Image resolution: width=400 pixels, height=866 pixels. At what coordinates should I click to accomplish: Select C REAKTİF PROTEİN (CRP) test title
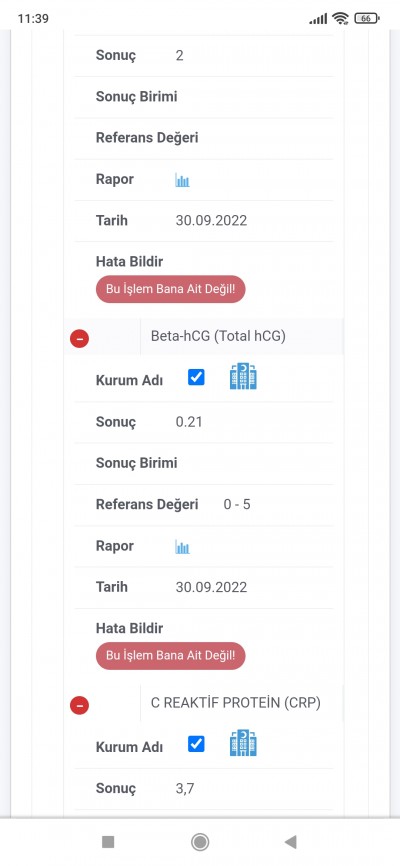click(x=236, y=703)
